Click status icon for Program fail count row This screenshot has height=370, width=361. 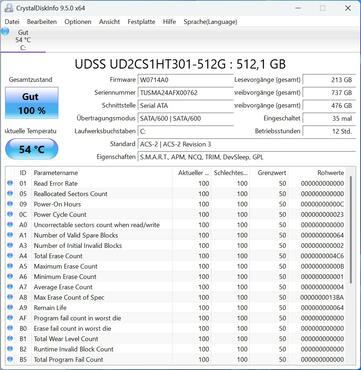(10, 318)
